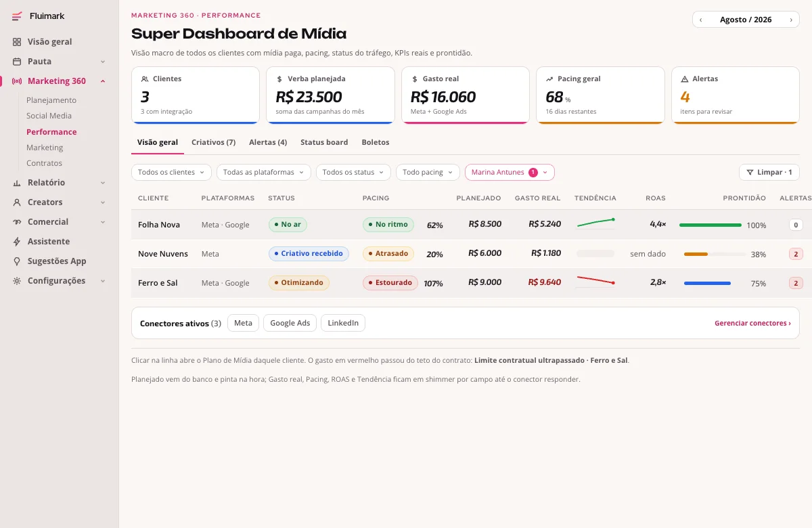Click the Comercial handshake icon
812x528 pixels.
click(17, 222)
